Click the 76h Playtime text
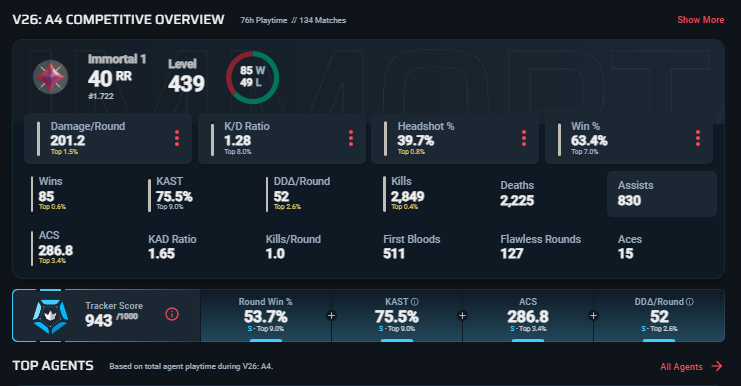741x386 pixels. coord(264,20)
